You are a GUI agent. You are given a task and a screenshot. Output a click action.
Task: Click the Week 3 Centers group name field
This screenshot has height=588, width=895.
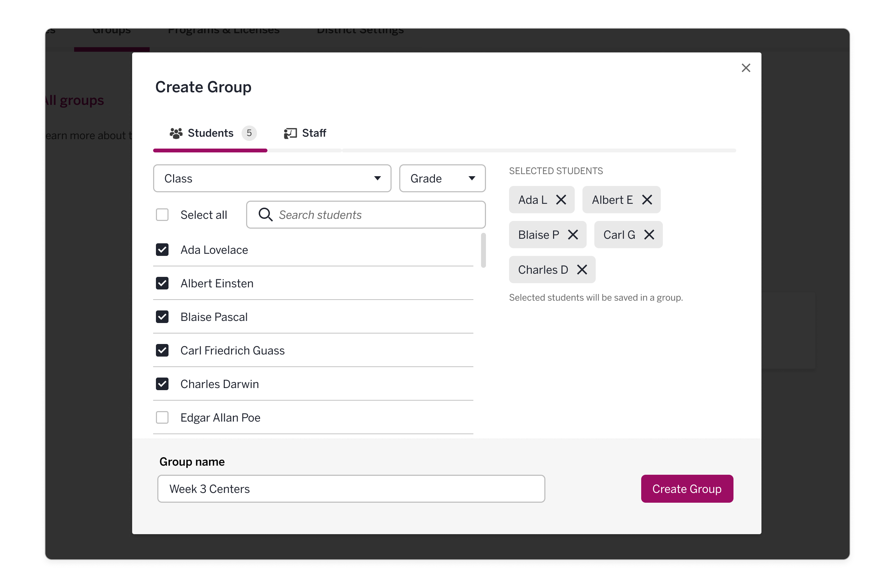pyautogui.click(x=350, y=488)
